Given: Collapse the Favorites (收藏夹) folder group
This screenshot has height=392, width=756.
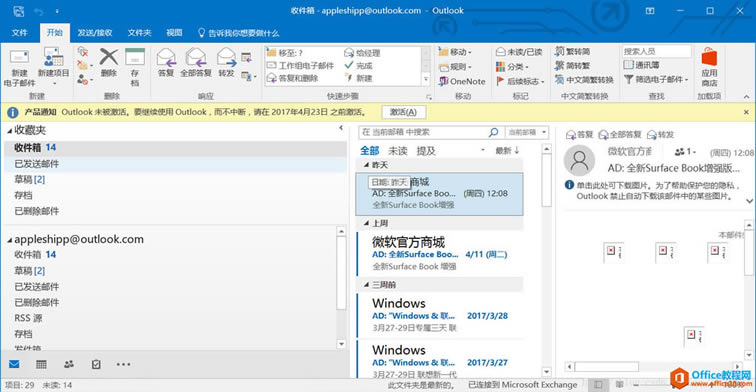Looking at the screenshot, I should [x=10, y=131].
